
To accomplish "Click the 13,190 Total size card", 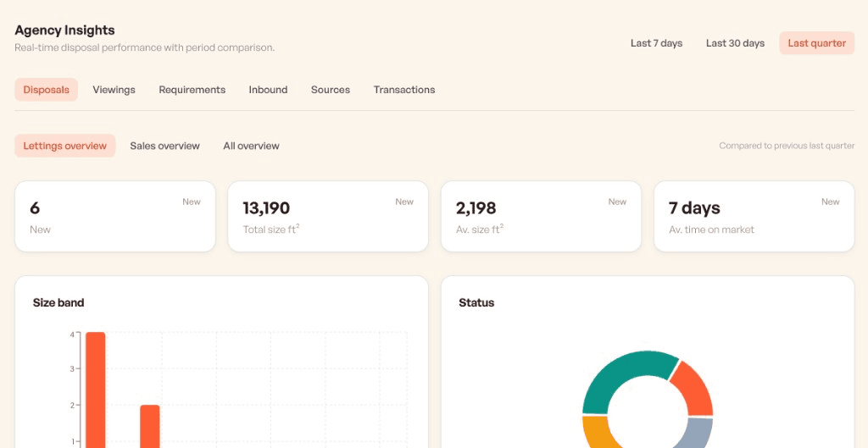I will 328,216.
